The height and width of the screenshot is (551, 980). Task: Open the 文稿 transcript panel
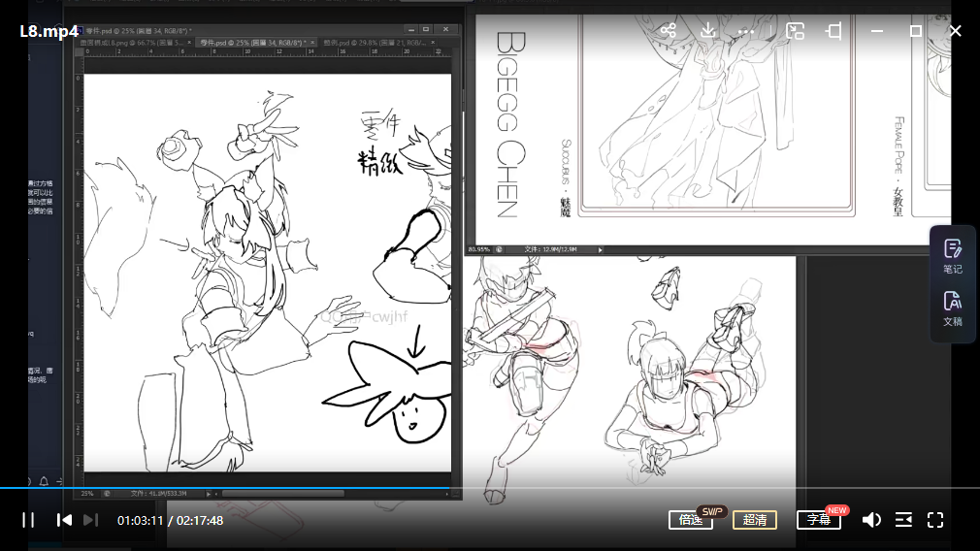pyautogui.click(x=953, y=308)
